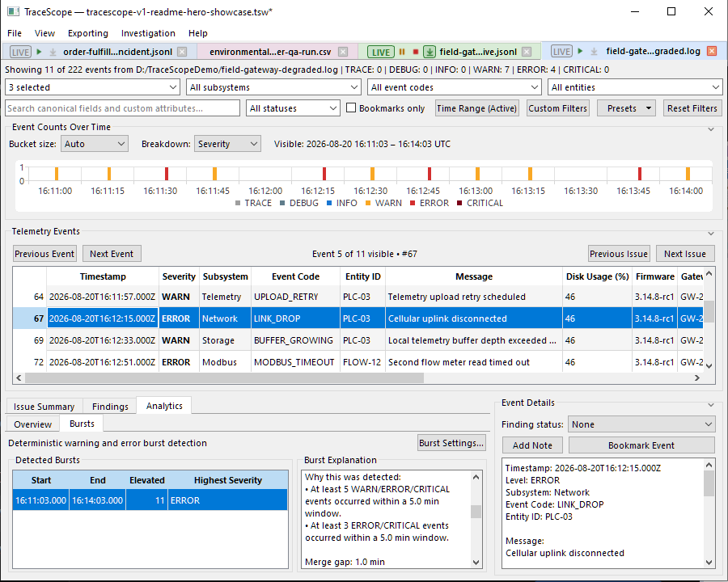The image size is (728, 582).
Task: Select row 72 MODBUS_TIMEOUT event
Action: pos(358,362)
